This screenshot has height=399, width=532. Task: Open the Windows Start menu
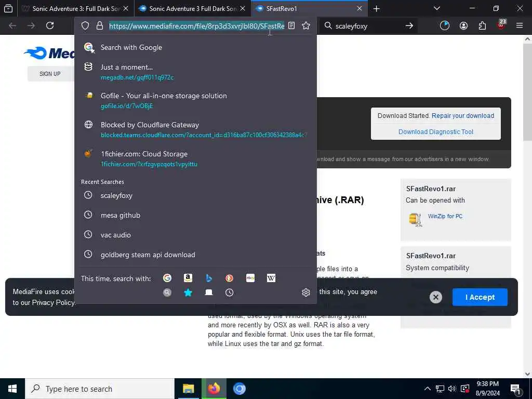(12, 389)
